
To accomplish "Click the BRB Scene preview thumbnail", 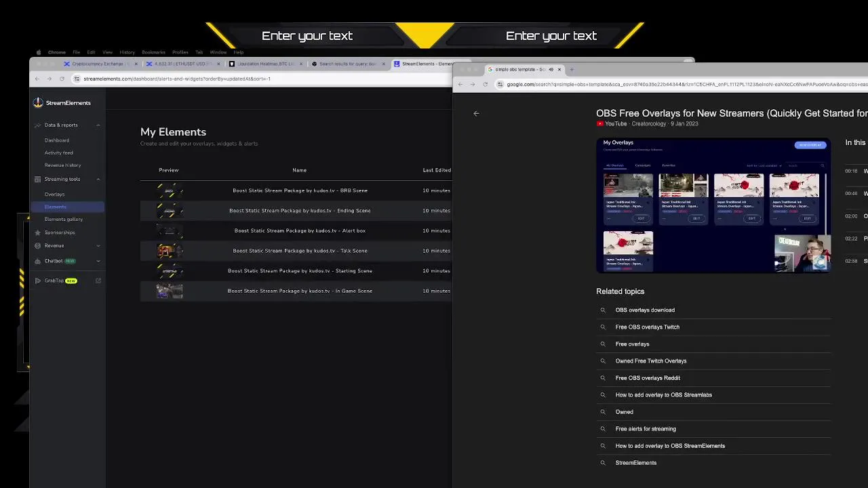I will tap(170, 190).
